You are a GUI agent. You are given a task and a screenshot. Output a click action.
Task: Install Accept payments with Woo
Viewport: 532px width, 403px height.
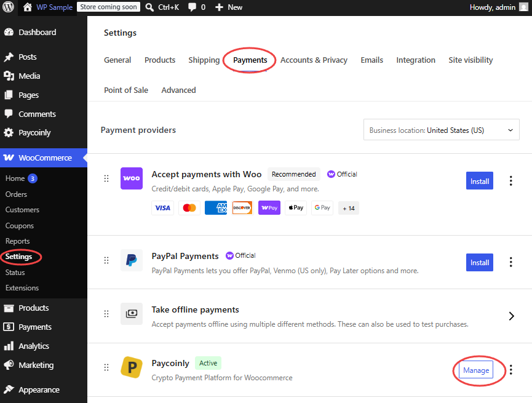479,181
